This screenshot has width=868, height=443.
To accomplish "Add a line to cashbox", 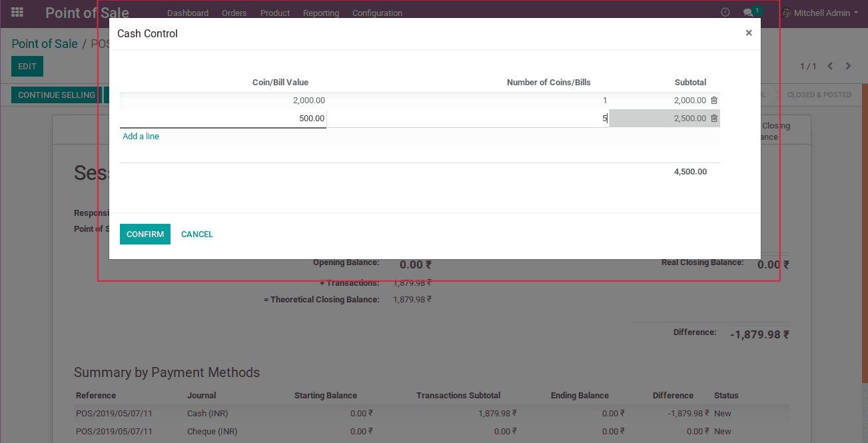I will 141,136.
